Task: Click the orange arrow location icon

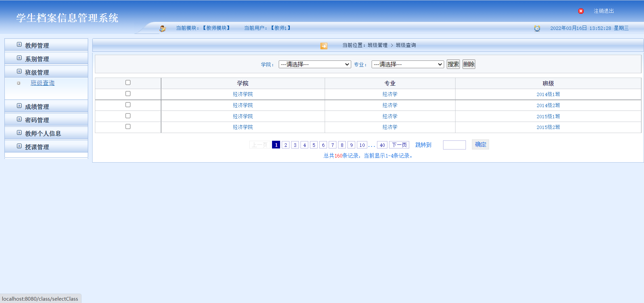Action: 324,46
